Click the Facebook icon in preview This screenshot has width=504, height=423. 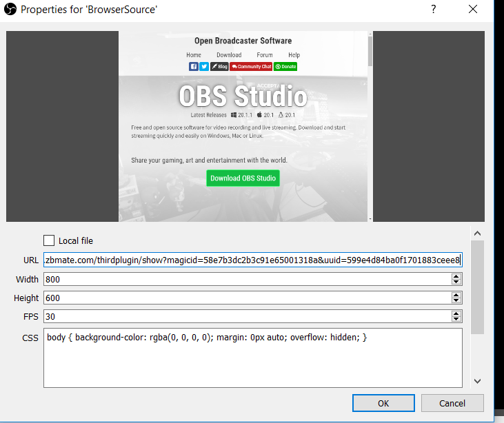[194, 67]
